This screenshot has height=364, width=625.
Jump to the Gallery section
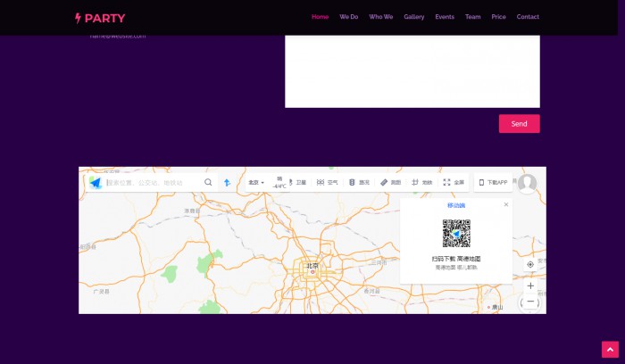[x=414, y=17]
